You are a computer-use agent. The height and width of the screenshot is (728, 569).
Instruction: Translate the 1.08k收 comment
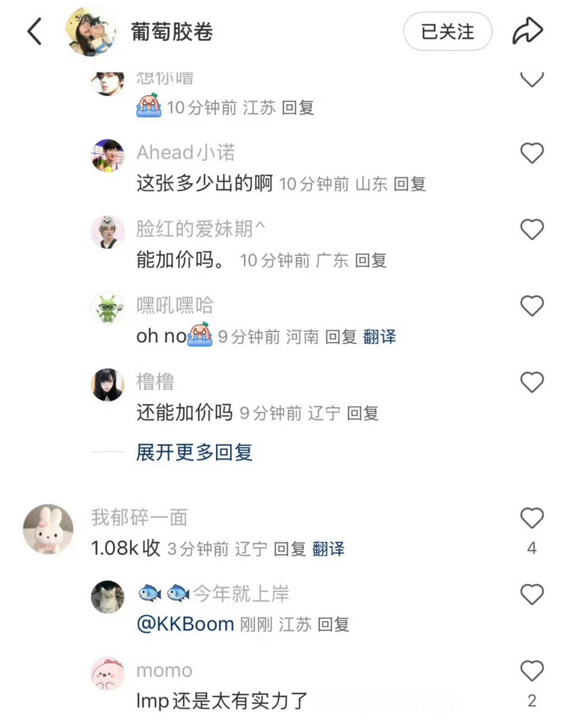pyautogui.click(x=328, y=549)
